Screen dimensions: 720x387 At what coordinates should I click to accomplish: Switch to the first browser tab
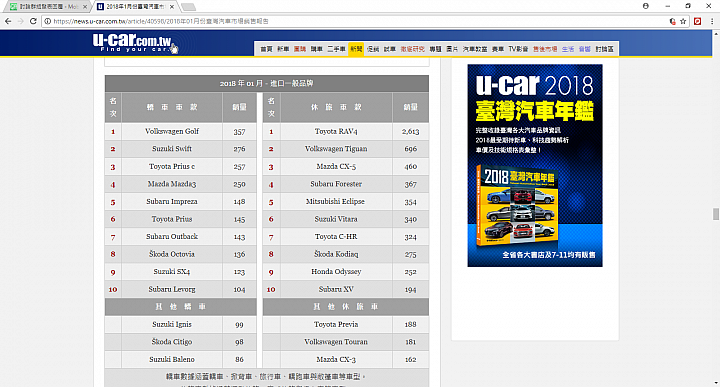47,6
